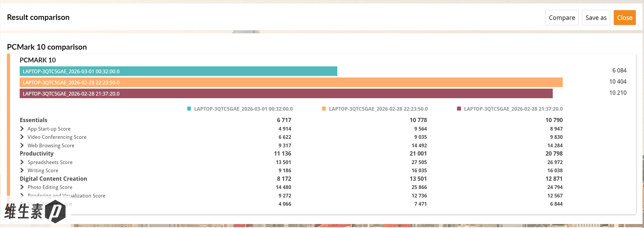Expand Photo Editing Score row
Image resolution: width=644 pixels, height=228 pixels.
pos(22,187)
